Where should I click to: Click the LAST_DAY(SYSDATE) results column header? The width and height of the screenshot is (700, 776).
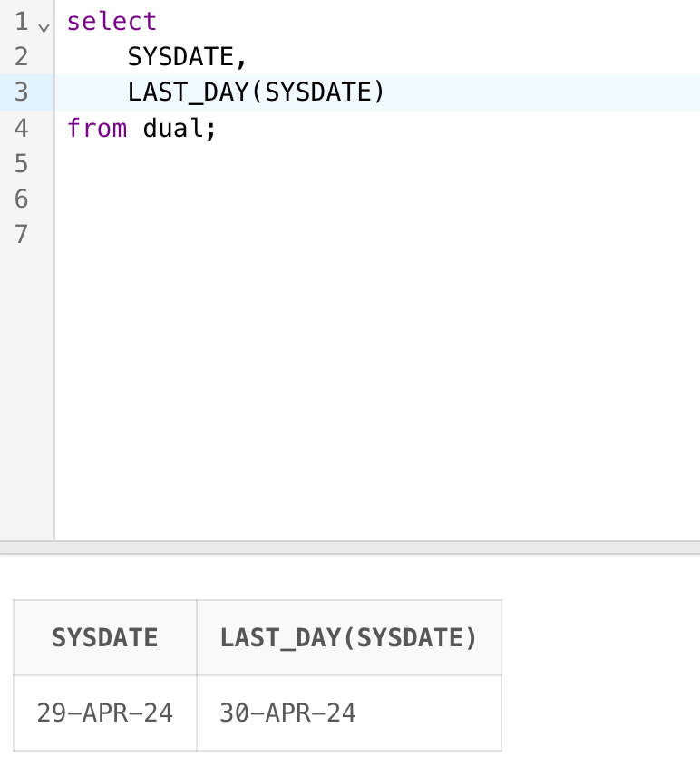tap(348, 638)
